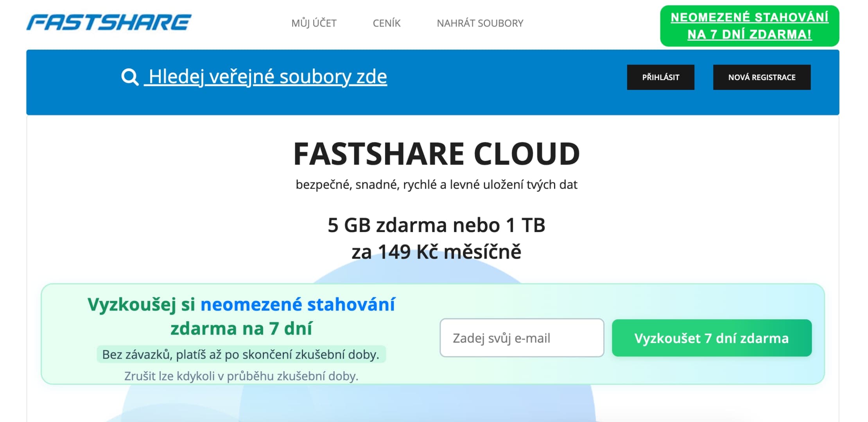Open NAHRÁT SOUBORY in navigation
Screen dimensions: 868x422
click(x=480, y=23)
